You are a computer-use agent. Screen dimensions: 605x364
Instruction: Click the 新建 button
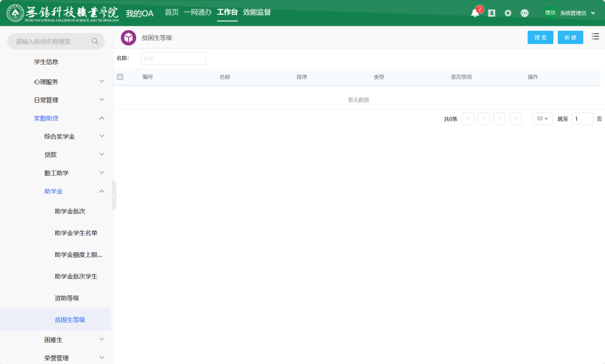(571, 37)
